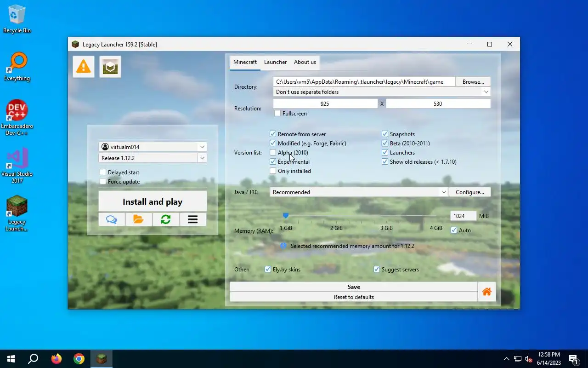Select Legacy Launcher desktop shortcut
Screen dimensions: 588x368
tap(17, 213)
